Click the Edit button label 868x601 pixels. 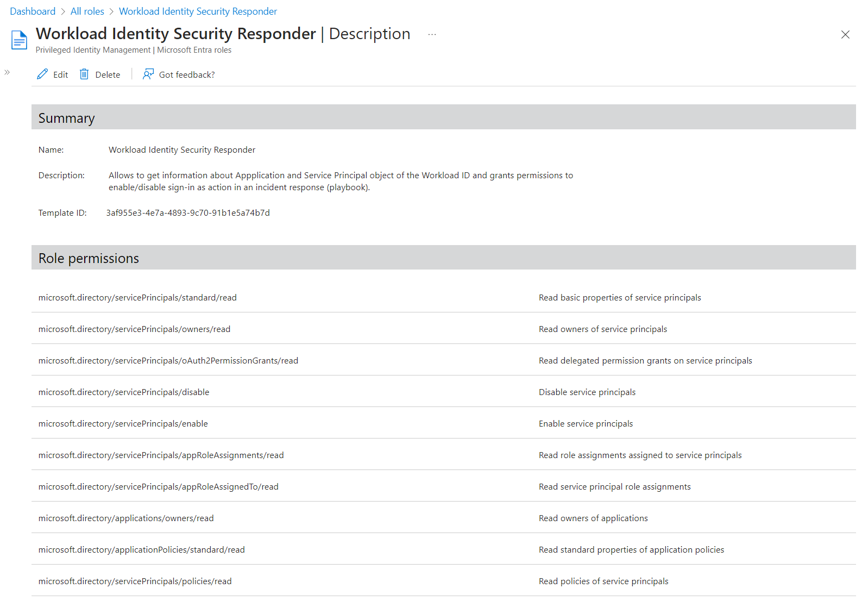tap(60, 75)
